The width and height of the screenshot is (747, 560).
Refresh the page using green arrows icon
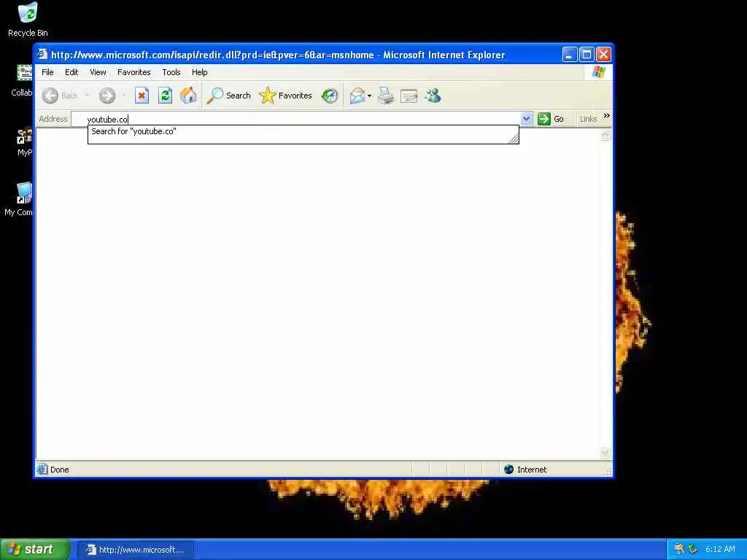165,96
